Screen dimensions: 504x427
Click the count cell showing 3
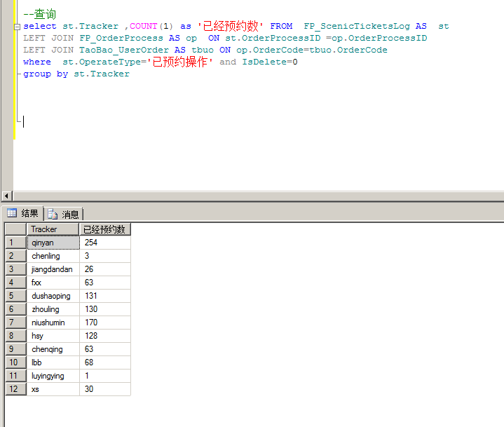coord(105,256)
